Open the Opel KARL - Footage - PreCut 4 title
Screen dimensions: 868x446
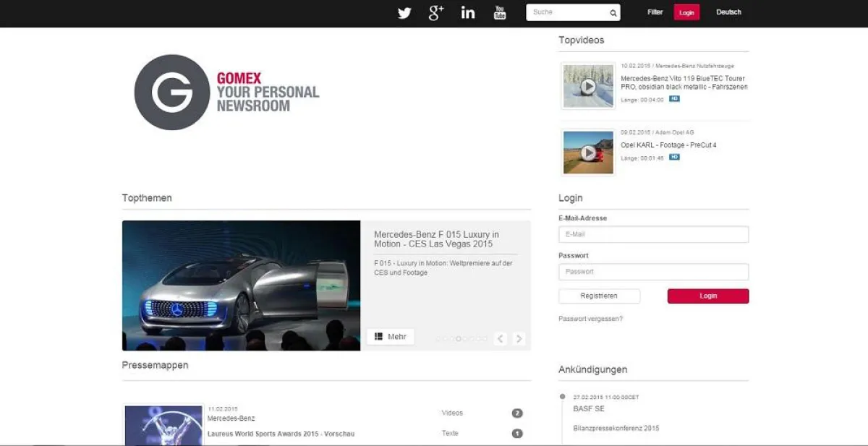(x=668, y=145)
